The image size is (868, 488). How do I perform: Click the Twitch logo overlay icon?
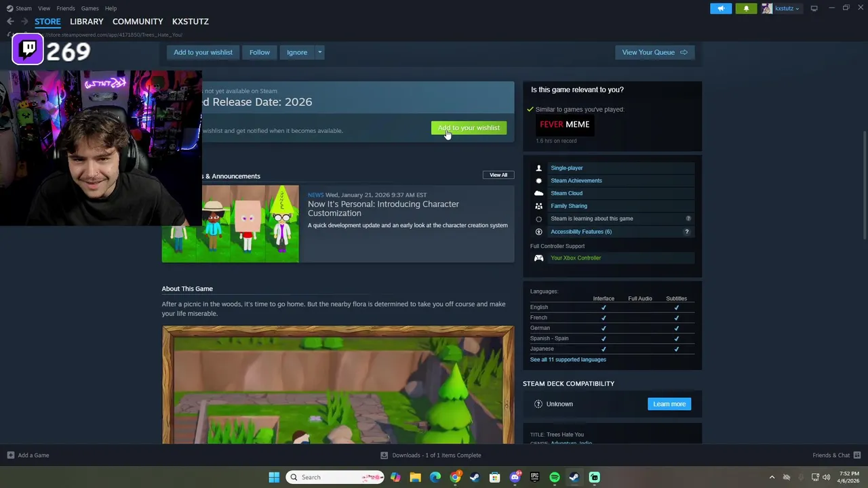click(x=28, y=50)
